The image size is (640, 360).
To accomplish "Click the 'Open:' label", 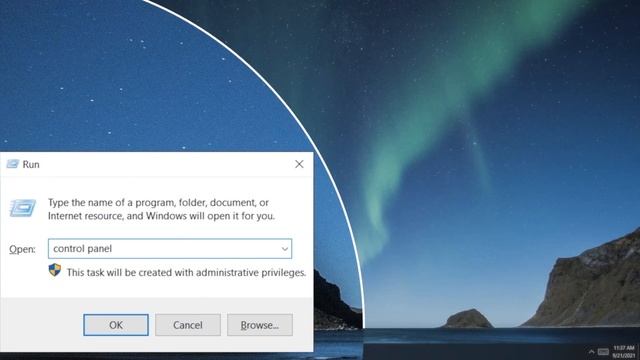I will tap(22, 249).
